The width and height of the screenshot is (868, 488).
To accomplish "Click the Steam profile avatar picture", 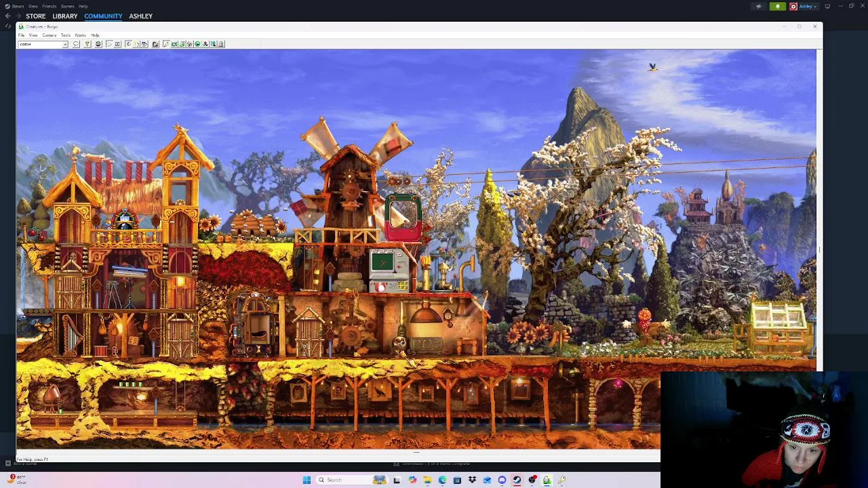I will (793, 6).
